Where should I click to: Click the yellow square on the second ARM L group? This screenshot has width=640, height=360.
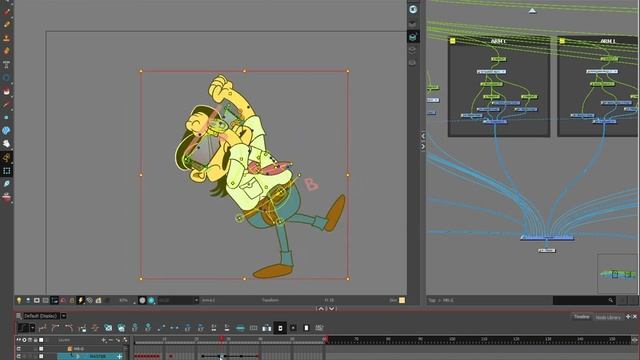(562, 41)
